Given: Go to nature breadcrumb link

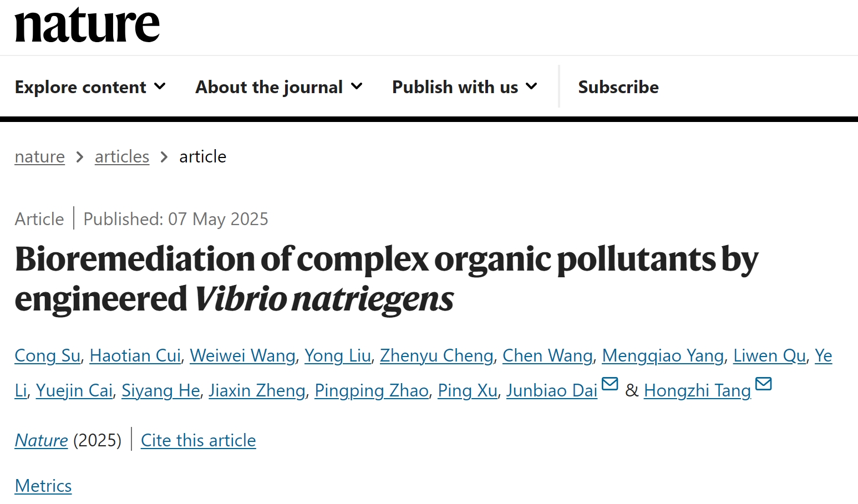Looking at the screenshot, I should tap(39, 157).
